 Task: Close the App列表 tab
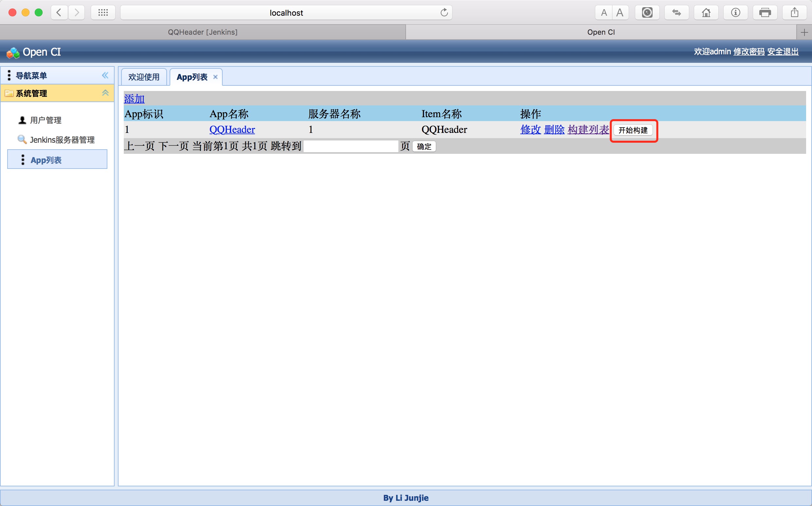pos(215,77)
